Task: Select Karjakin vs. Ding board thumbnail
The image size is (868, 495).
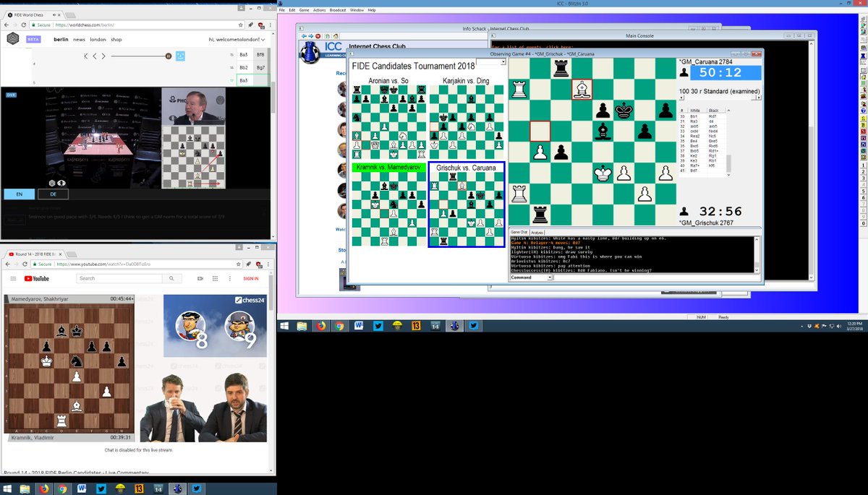Action: pos(467,122)
